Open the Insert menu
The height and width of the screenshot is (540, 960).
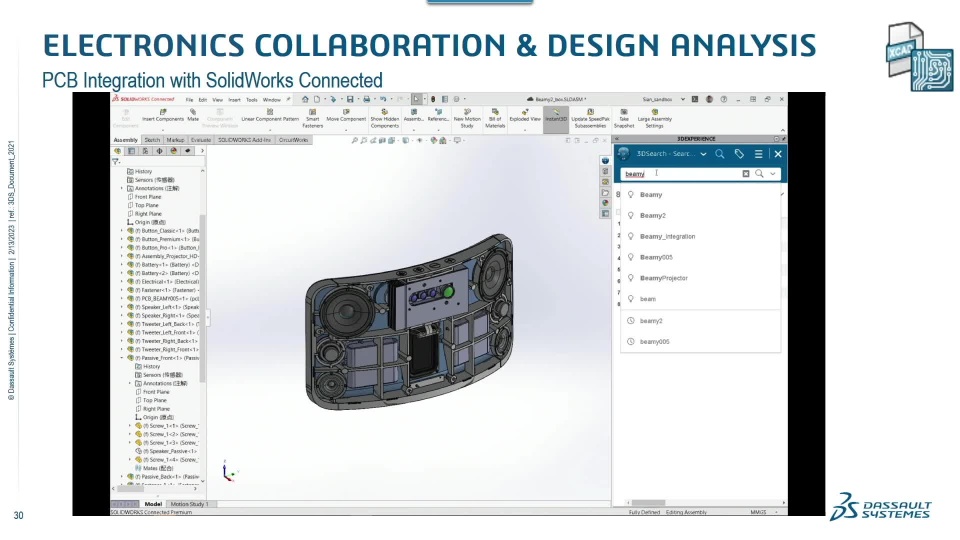click(x=234, y=100)
